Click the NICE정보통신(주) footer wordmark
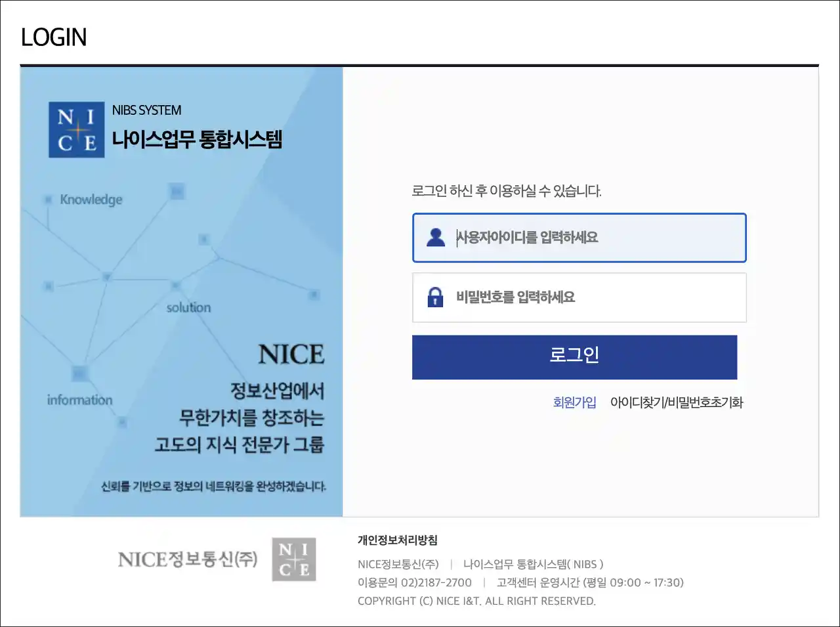Image resolution: width=840 pixels, height=627 pixels. [x=188, y=559]
